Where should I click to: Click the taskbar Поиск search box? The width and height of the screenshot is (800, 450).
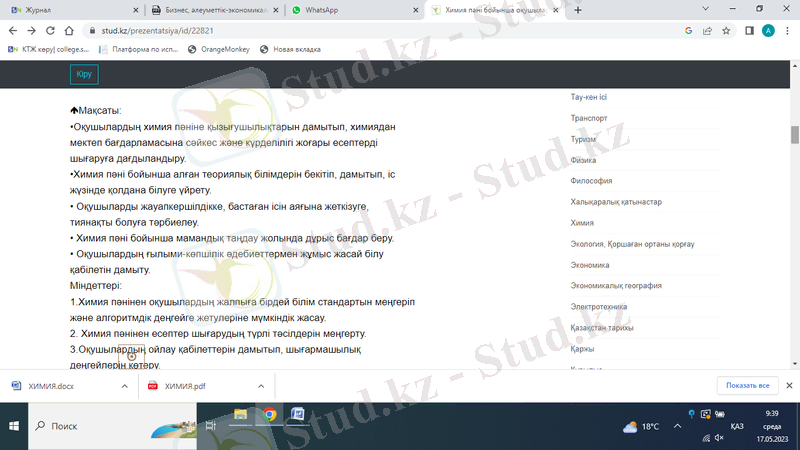(x=112, y=426)
